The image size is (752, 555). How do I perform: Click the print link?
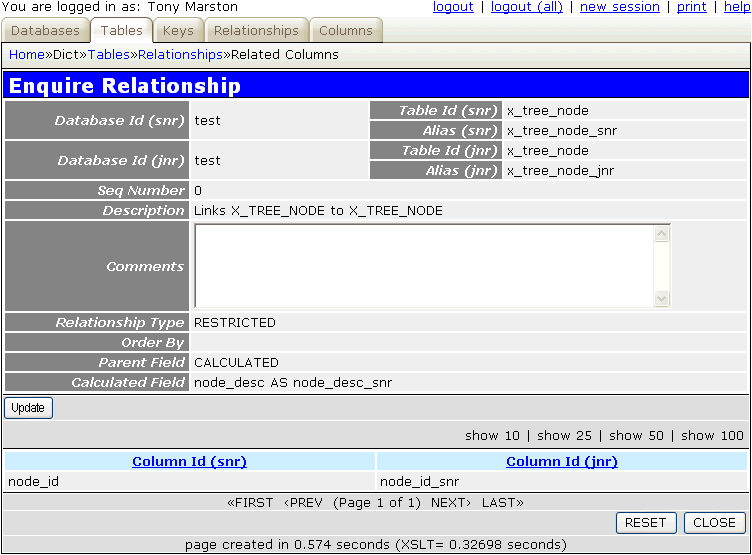tap(691, 7)
